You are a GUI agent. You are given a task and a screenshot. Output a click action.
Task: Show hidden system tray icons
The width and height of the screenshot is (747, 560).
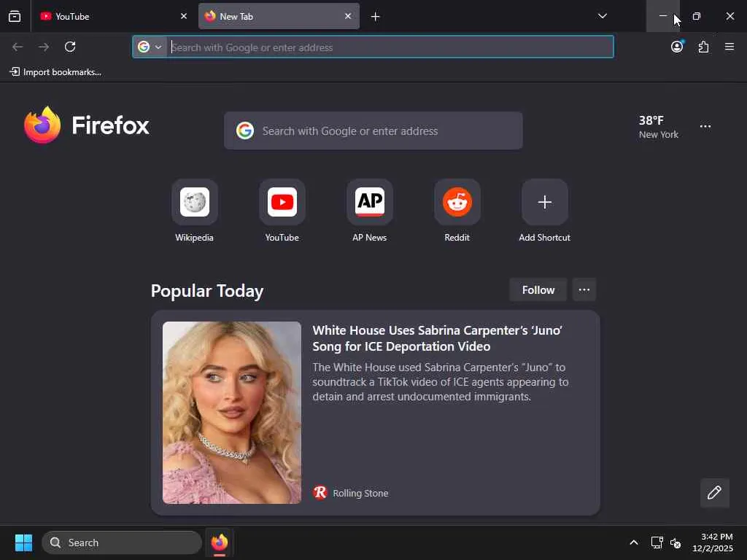(x=634, y=542)
